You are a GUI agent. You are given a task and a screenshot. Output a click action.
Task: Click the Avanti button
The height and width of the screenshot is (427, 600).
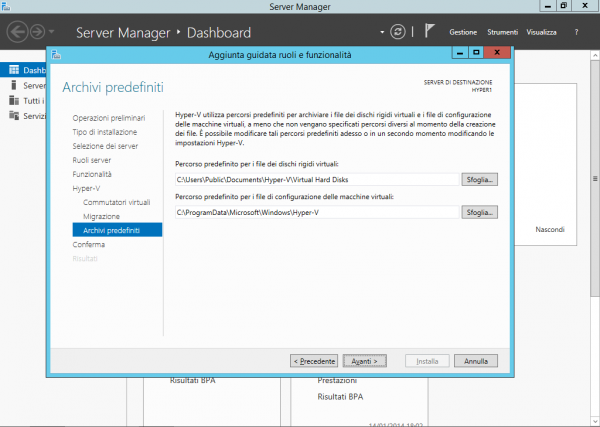click(x=365, y=361)
